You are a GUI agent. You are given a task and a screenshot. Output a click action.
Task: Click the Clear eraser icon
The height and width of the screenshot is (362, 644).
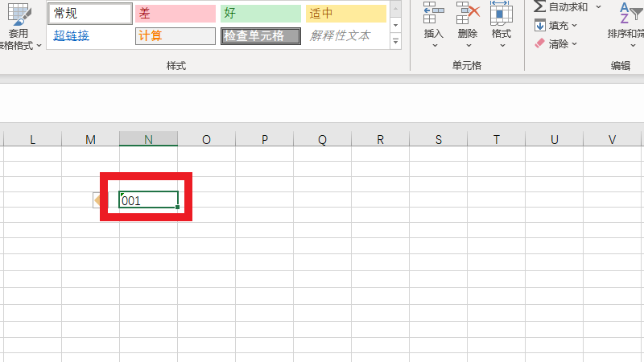pyautogui.click(x=539, y=43)
